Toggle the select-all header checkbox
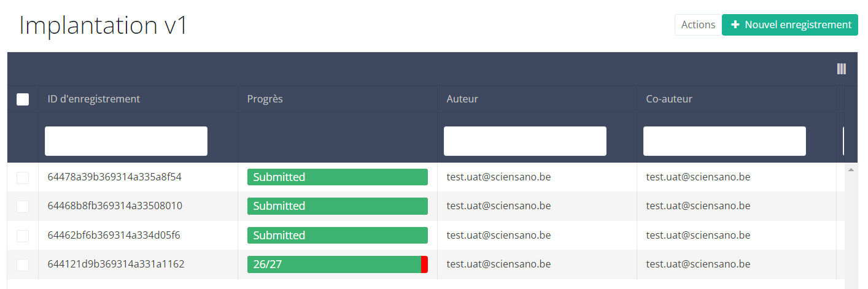This screenshot has width=868, height=289. coord(23,99)
